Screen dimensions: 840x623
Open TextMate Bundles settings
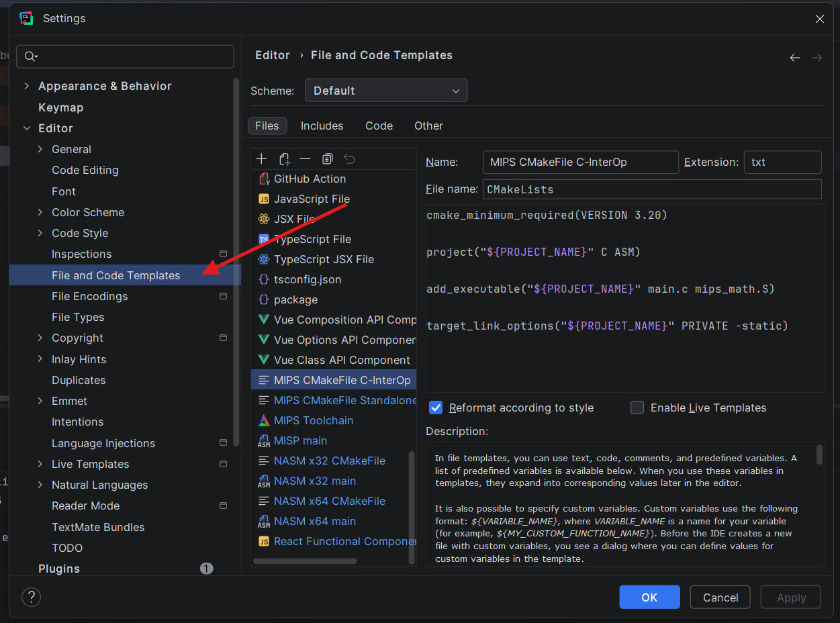click(98, 527)
